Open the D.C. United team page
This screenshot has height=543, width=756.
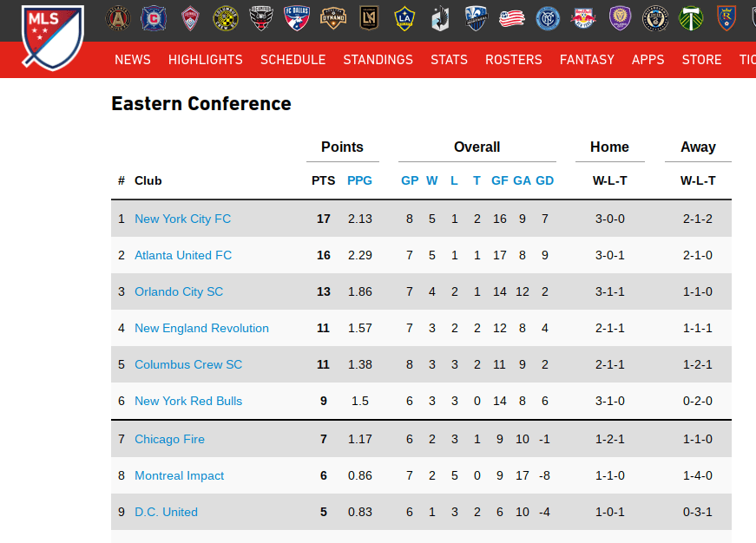(166, 512)
